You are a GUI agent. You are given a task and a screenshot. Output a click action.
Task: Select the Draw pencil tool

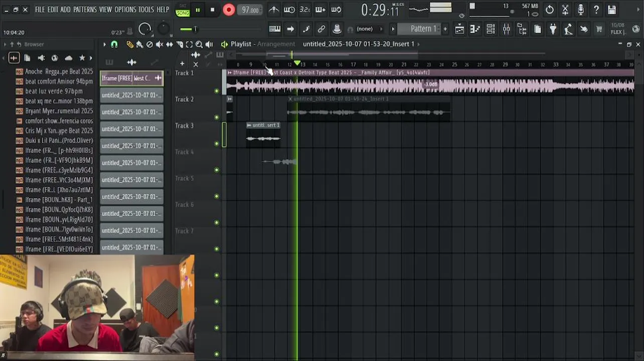(x=130, y=44)
